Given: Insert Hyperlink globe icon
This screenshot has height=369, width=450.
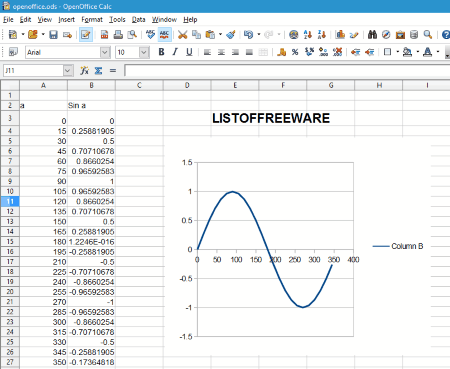Looking at the screenshot, I should [294, 34].
